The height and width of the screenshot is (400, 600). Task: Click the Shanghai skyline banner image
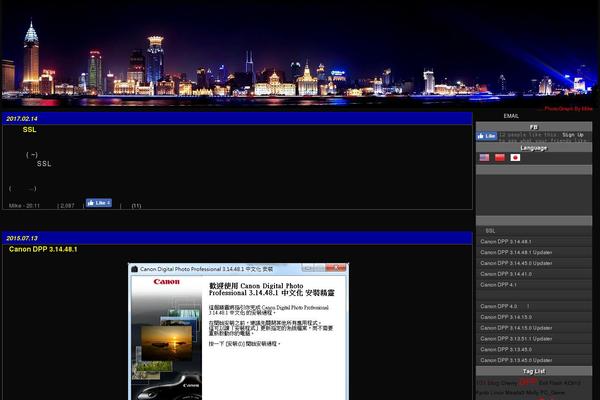(300, 54)
